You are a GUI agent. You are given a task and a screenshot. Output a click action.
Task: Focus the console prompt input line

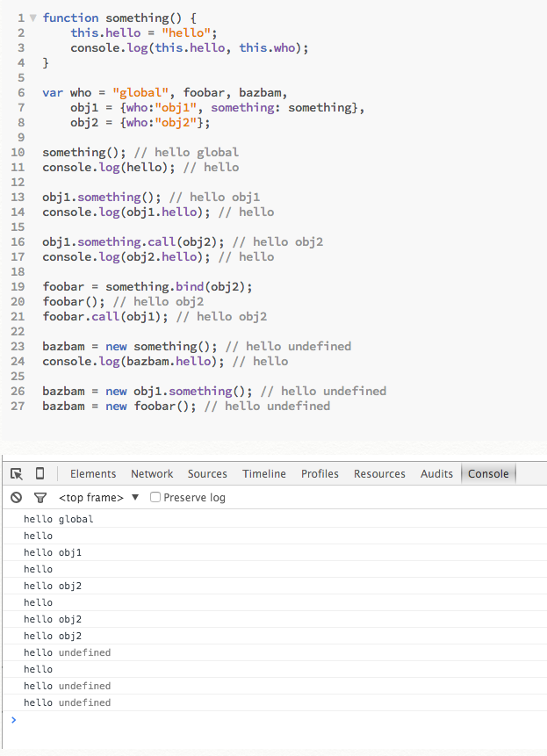click(275, 720)
